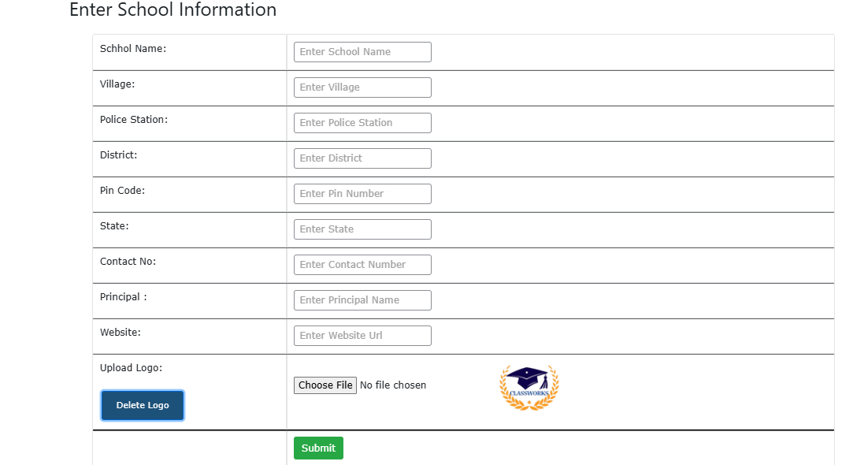The image size is (868, 465).
Task: Click the No file chosen text
Action: coord(393,385)
